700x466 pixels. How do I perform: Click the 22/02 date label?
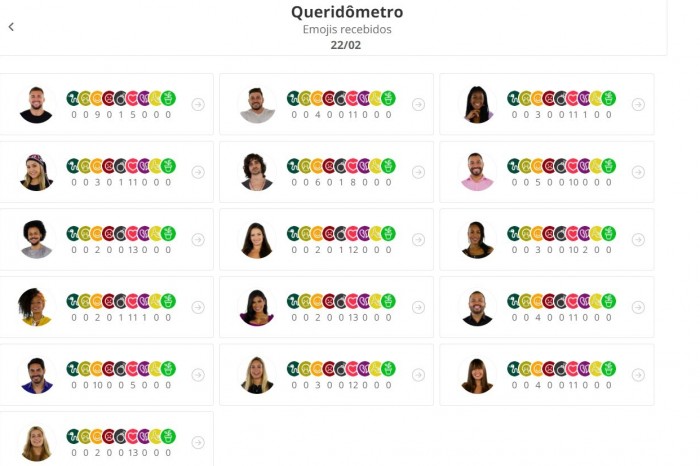click(346, 45)
